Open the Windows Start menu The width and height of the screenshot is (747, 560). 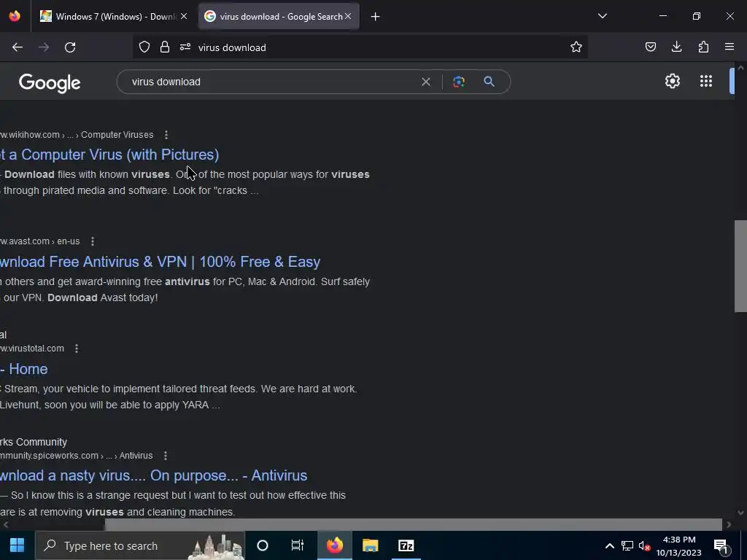click(18, 545)
